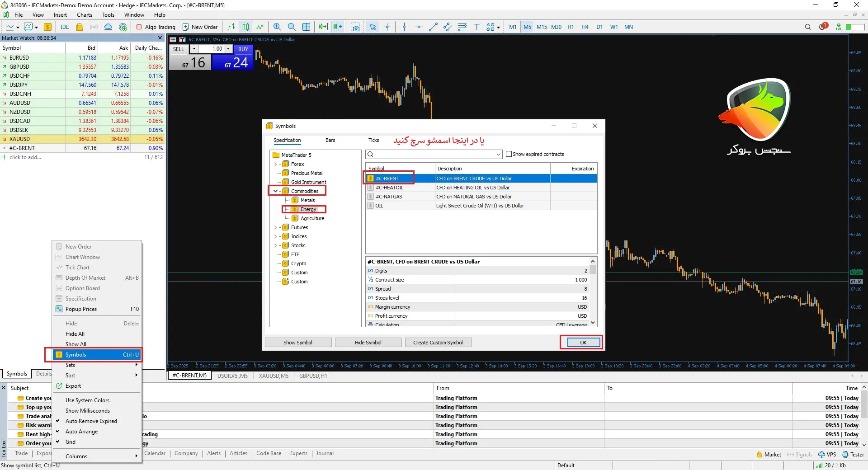The height and width of the screenshot is (470, 868).
Task: Click the tile windows grid icon
Action: [306, 27]
